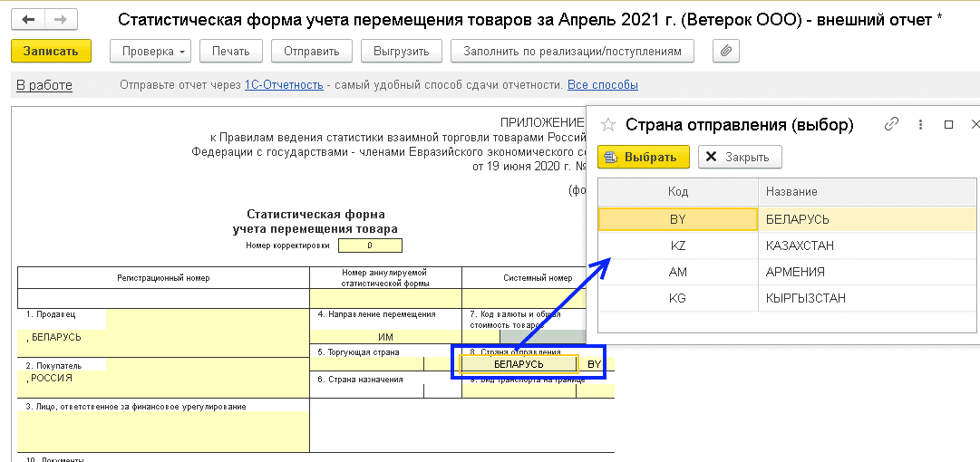Click the back navigation arrow

tap(28, 19)
